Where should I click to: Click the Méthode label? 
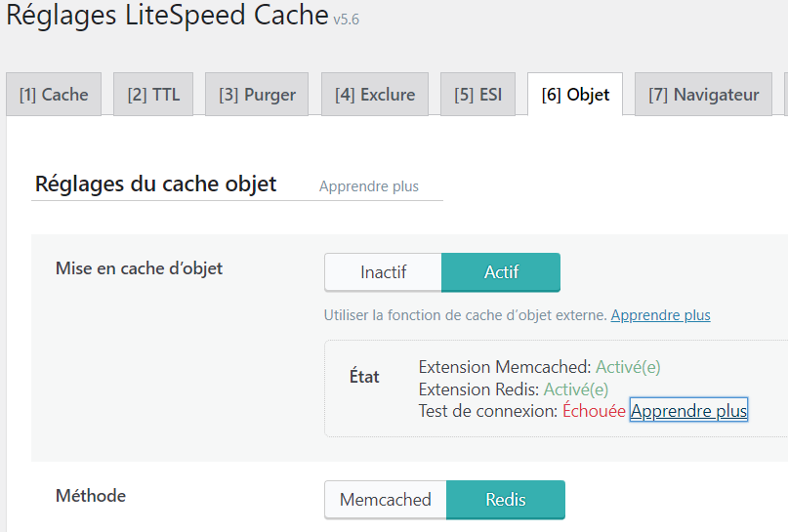click(91, 496)
